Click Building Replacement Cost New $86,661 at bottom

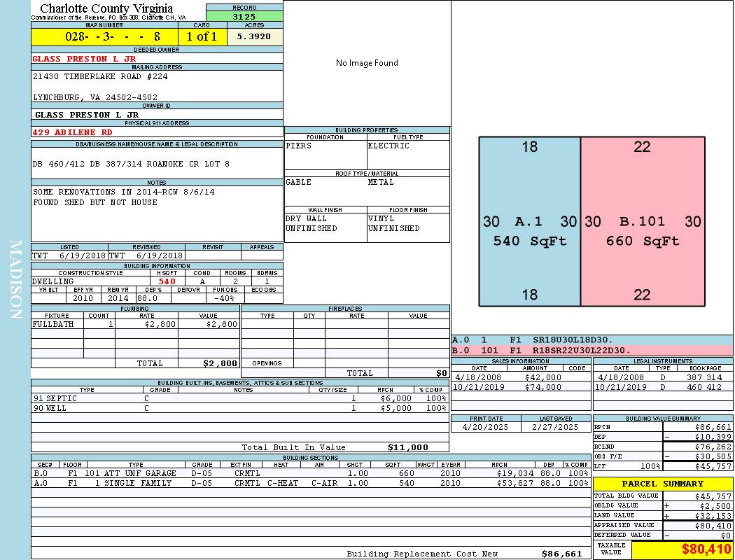click(x=561, y=554)
